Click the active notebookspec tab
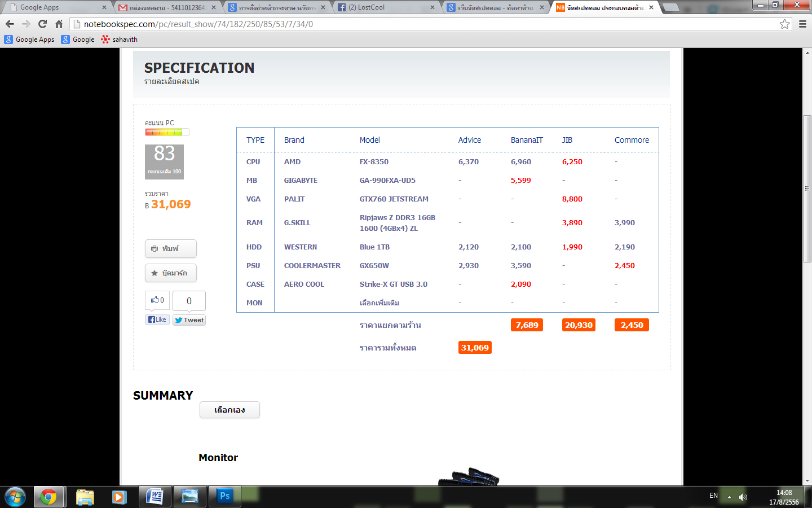The height and width of the screenshot is (508, 812). (605, 7)
